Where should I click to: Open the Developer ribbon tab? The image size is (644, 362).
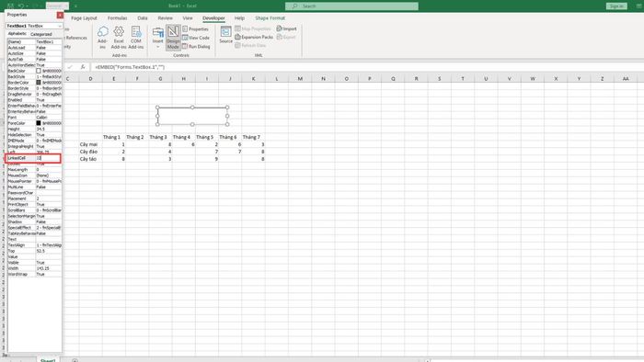point(213,18)
